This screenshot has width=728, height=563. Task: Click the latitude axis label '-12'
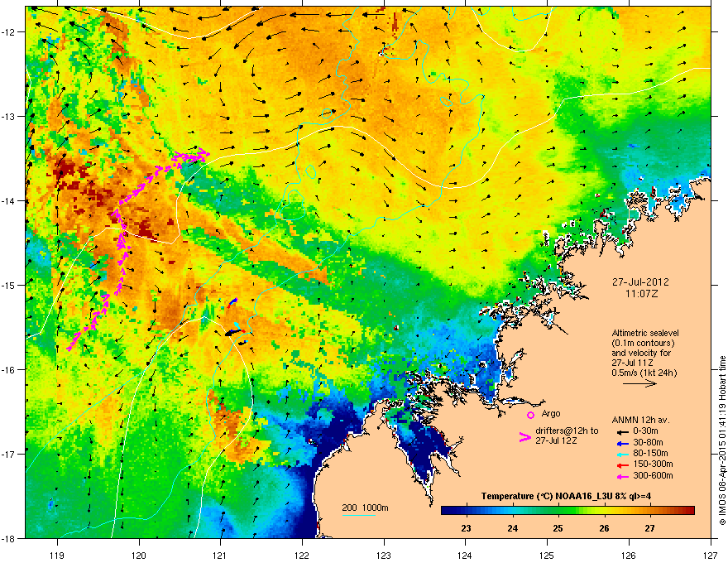[x=9, y=31]
